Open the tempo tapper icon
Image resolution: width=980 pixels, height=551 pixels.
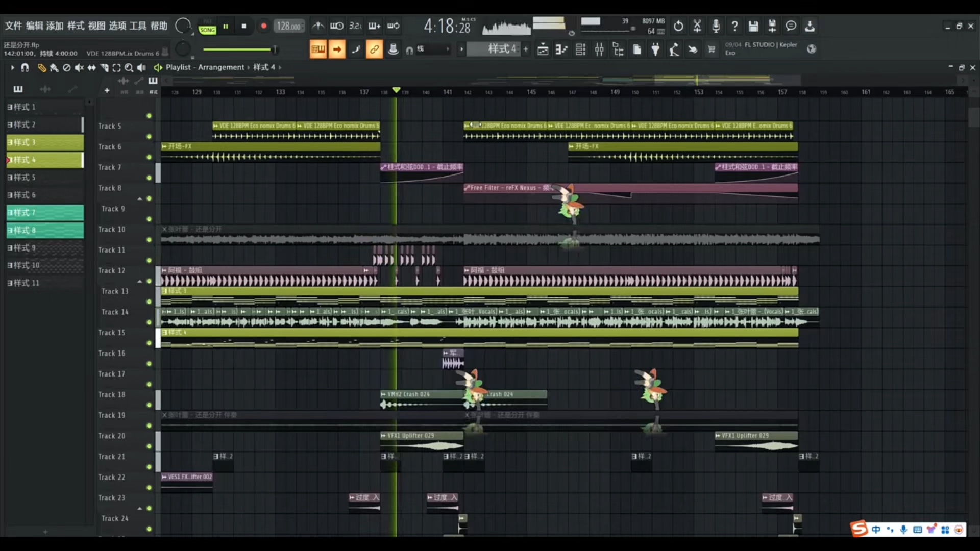pyautogui.click(x=674, y=49)
